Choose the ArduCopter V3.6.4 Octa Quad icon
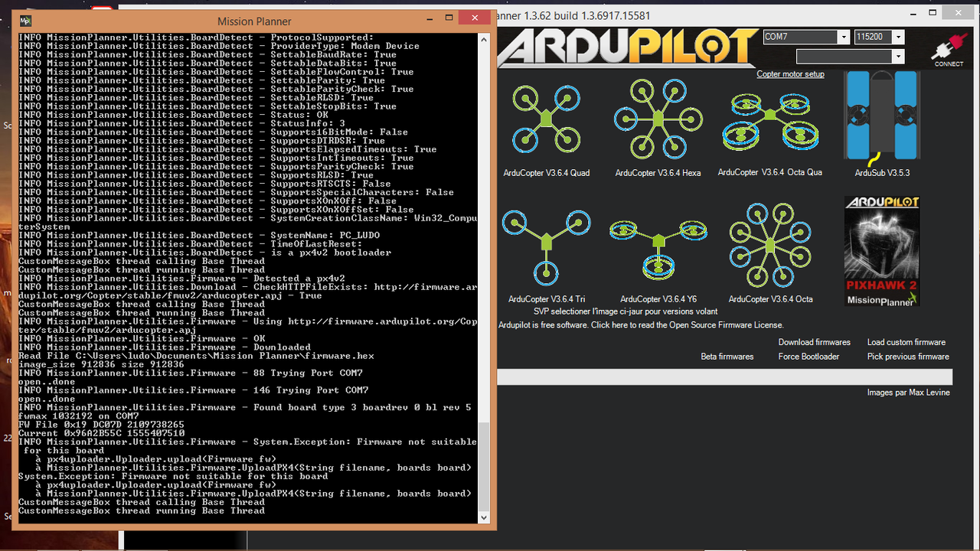Screen dimensions: 980x551 [770, 122]
